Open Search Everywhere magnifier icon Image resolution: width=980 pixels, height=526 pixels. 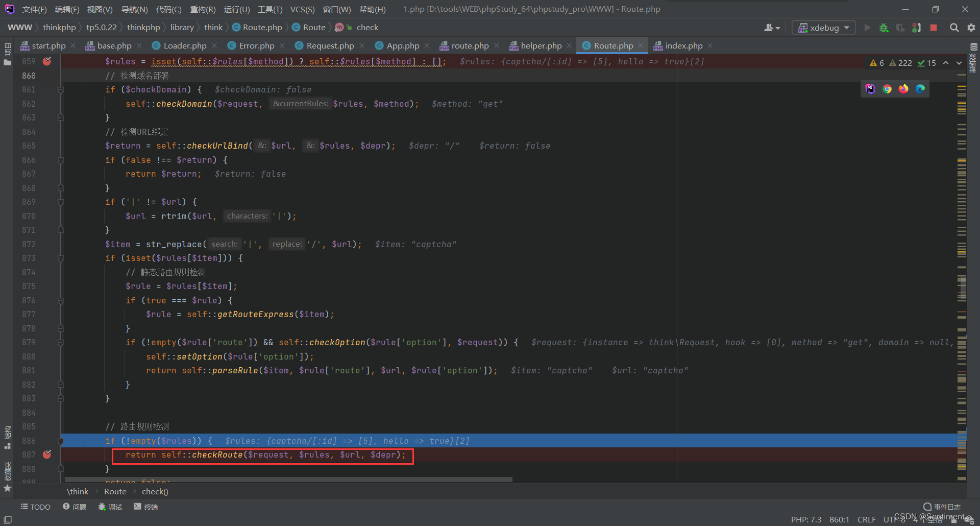pyautogui.click(x=954, y=28)
